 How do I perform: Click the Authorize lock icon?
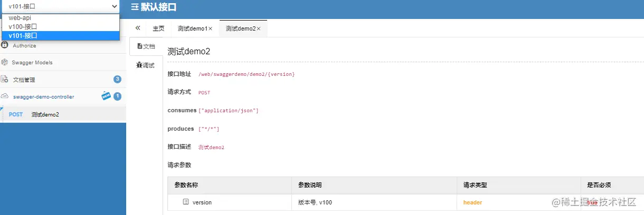click(x=5, y=45)
